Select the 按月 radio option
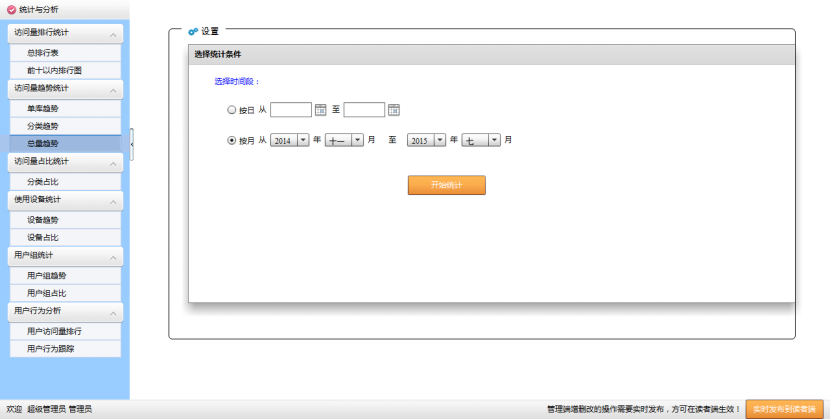 coord(232,141)
